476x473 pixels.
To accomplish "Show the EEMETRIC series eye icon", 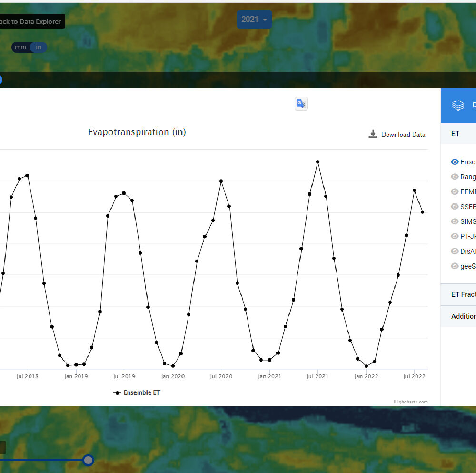I will pos(455,191).
